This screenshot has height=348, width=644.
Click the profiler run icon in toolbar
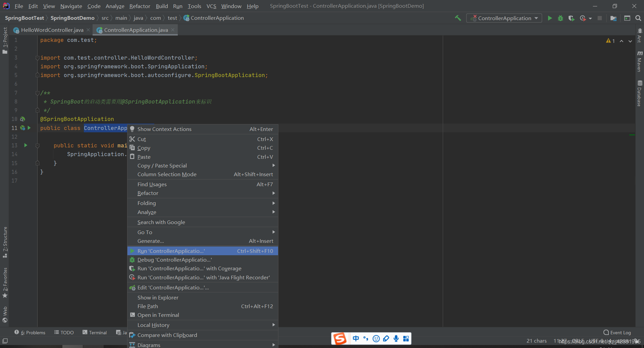point(583,18)
